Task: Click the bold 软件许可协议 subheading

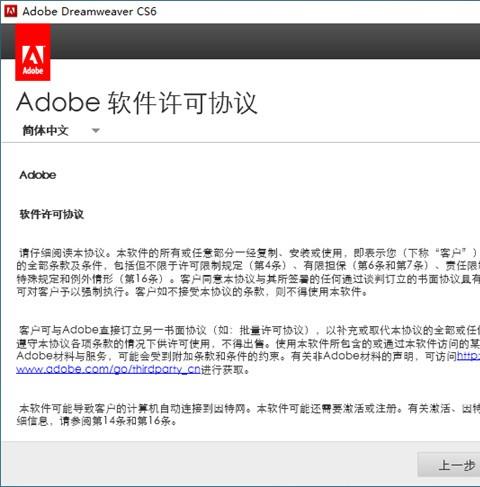Action: (x=52, y=214)
